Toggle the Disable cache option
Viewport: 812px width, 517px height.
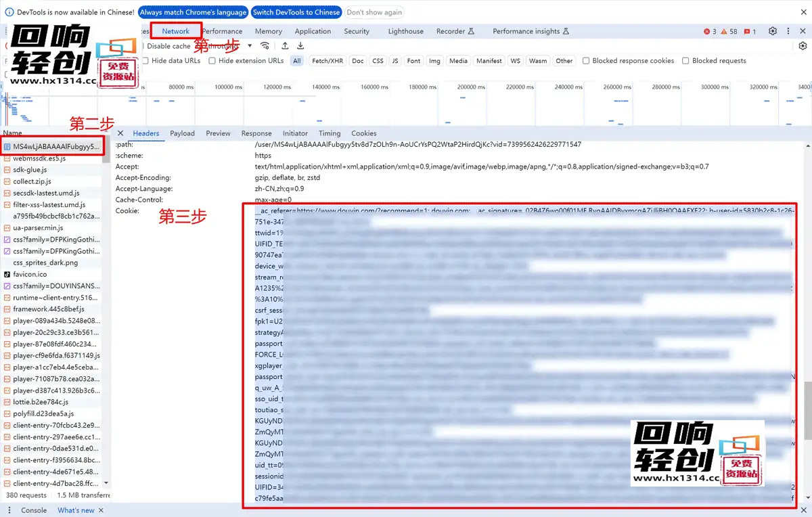click(x=168, y=46)
